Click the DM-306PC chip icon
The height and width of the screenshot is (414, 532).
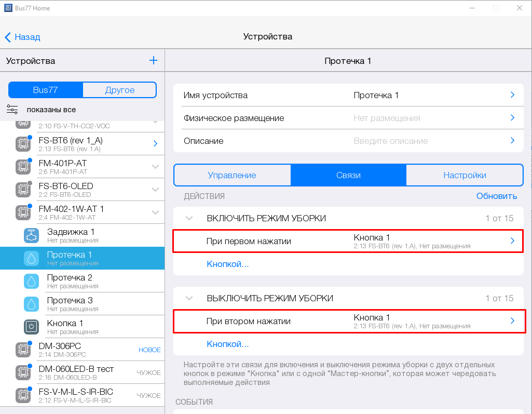click(x=23, y=350)
